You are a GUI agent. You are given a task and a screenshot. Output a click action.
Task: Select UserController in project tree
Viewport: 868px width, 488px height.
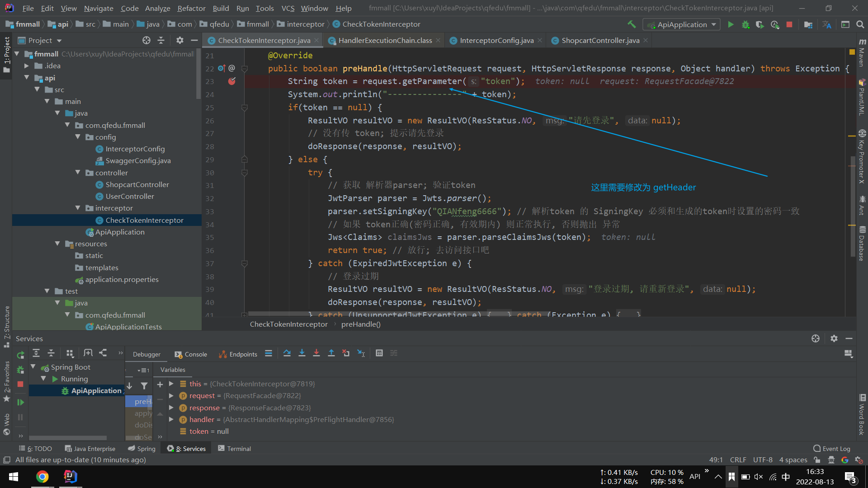coord(130,196)
